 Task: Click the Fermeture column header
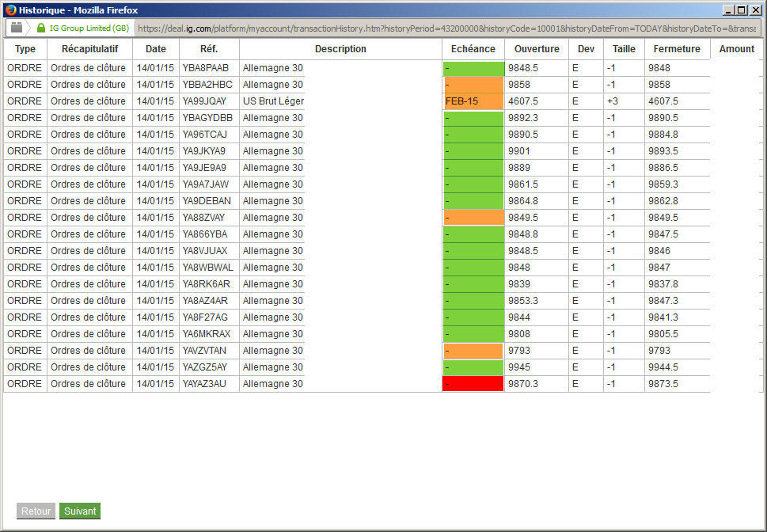[x=677, y=49]
